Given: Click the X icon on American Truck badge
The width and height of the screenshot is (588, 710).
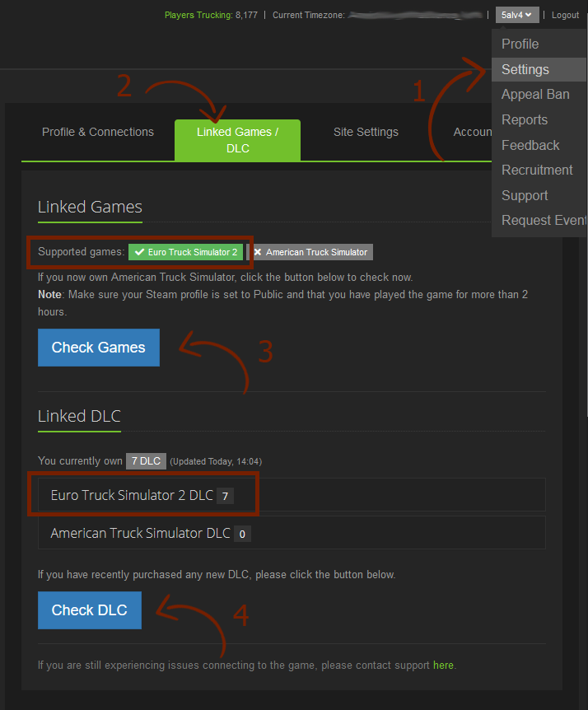Looking at the screenshot, I should pyautogui.click(x=258, y=252).
